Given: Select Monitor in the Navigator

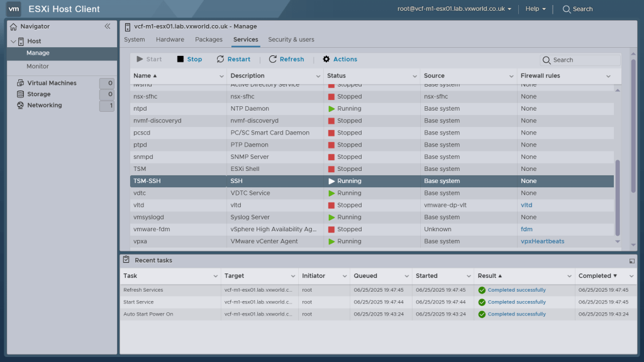Looking at the screenshot, I should [38, 67].
